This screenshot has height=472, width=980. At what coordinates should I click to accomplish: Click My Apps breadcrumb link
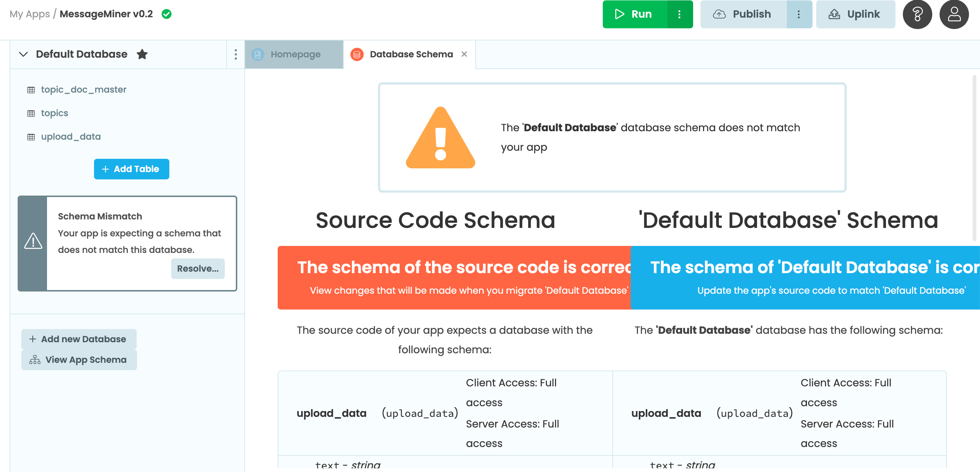(29, 14)
